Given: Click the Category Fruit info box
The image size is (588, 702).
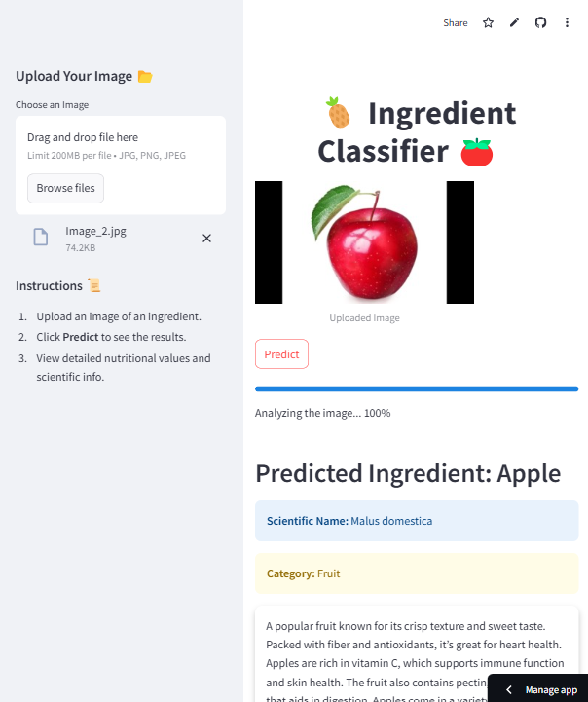Looking at the screenshot, I should (x=416, y=573).
